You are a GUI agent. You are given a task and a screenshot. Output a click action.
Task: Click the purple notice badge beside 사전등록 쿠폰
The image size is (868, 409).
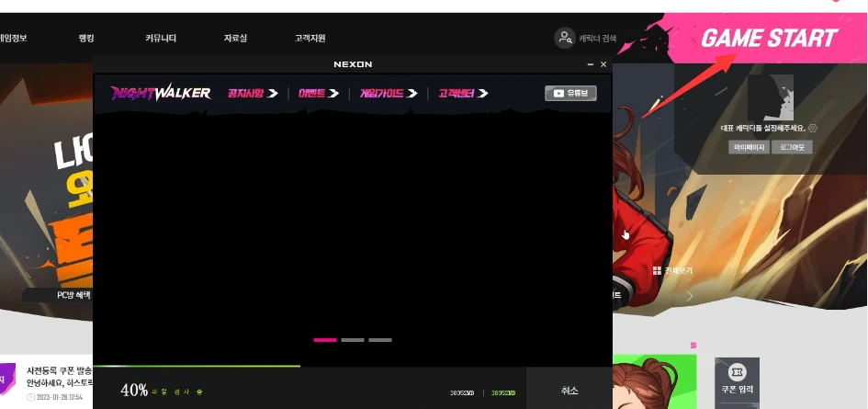point(6,380)
